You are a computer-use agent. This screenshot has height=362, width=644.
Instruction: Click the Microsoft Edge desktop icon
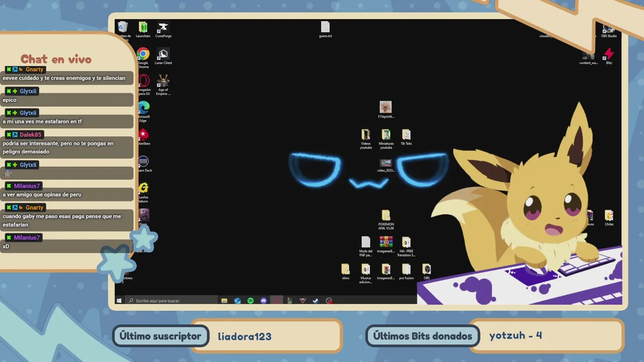pos(143,112)
